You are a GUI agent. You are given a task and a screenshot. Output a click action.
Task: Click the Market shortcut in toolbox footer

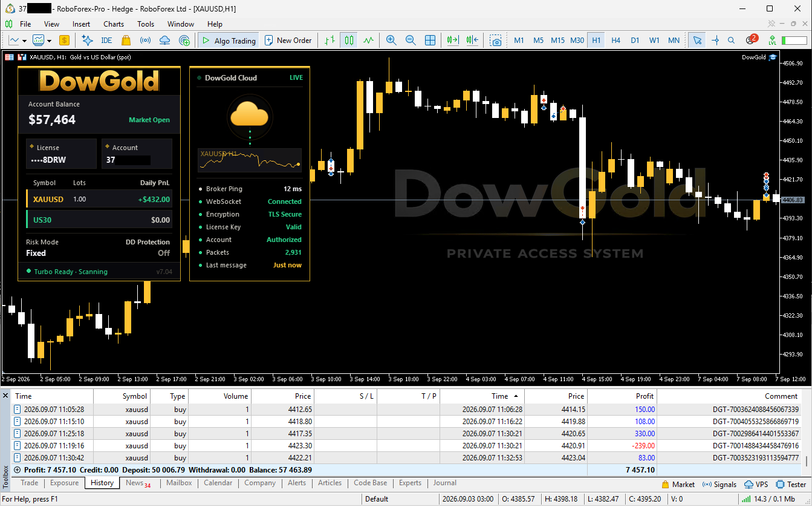[678, 485]
